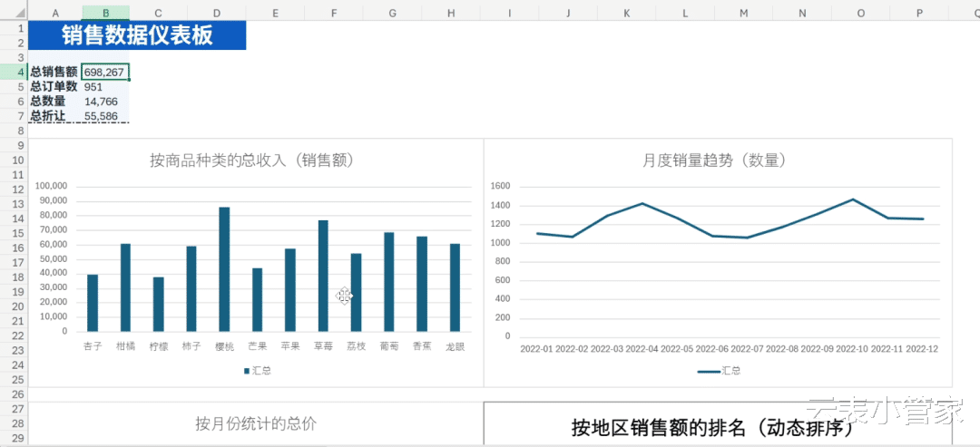Select the 总折让 label cell
The width and height of the screenshot is (980, 447).
(55, 115)
